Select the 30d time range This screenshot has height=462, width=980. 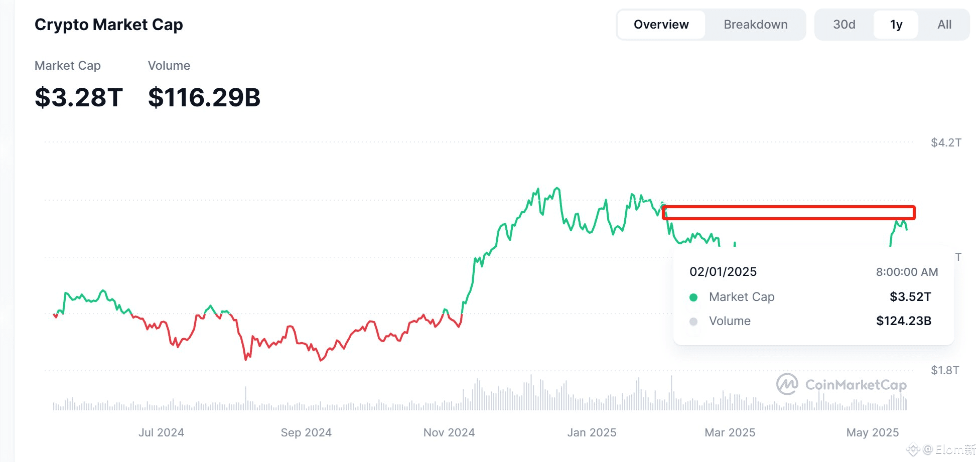pos(844,24)
